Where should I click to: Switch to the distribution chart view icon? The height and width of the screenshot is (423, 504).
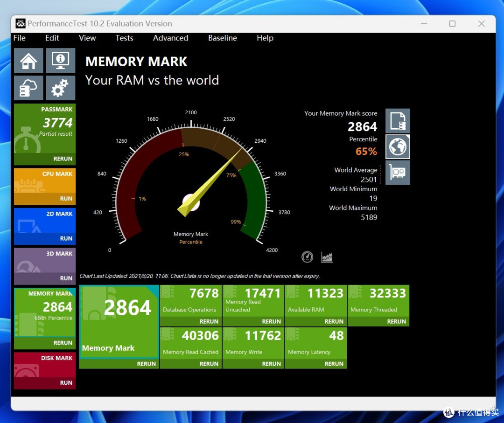coord(327,257)
